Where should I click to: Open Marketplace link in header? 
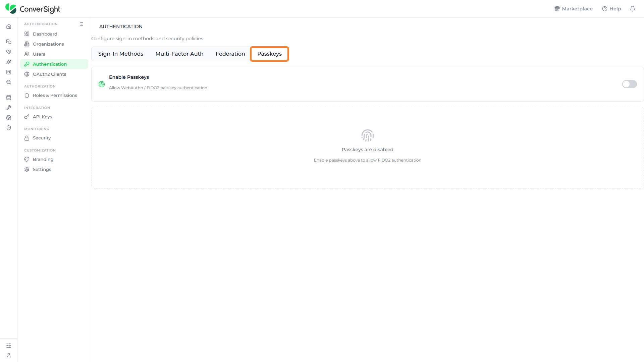(x=574, y=9)
